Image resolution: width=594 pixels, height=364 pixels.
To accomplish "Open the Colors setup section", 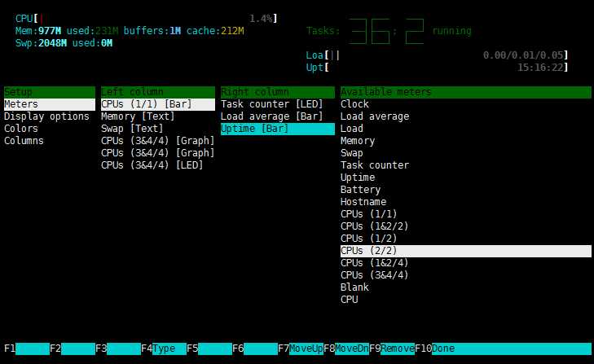I will (x=21, y=129).
